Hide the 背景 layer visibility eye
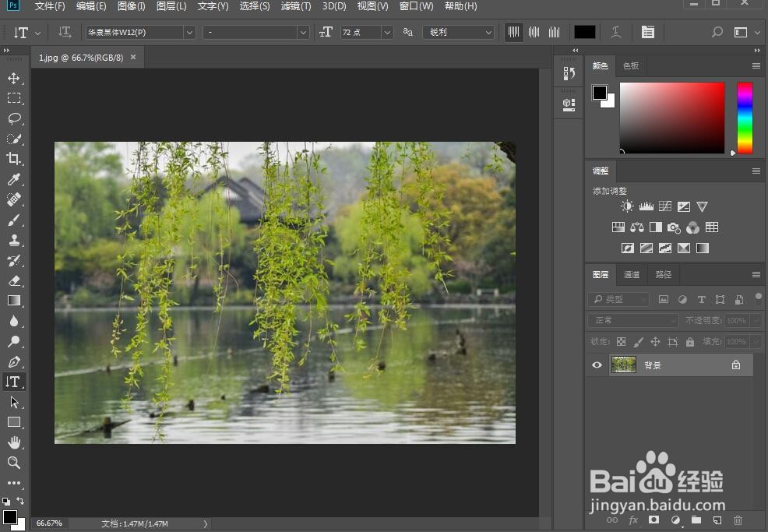Viewport: 768px width, 532px height. [597, 365]
